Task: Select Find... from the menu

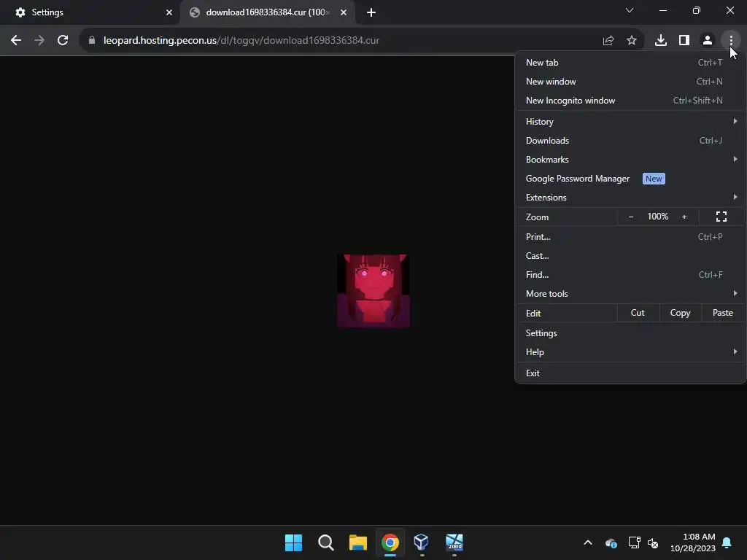Action: 630,275
